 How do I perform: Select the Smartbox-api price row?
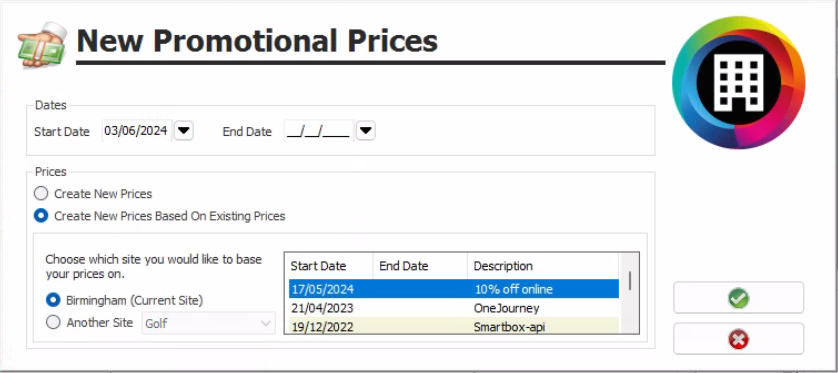tap(454, 327)
